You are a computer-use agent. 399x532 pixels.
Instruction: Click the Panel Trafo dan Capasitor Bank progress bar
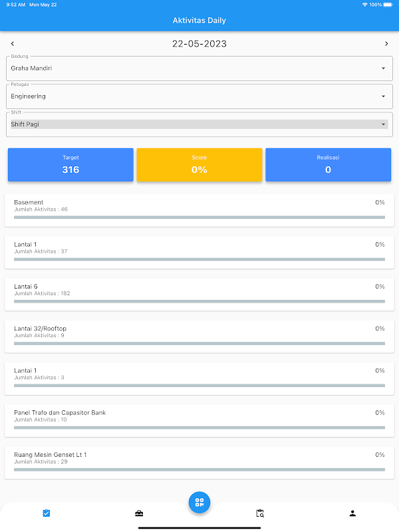(x=199, y=428)
